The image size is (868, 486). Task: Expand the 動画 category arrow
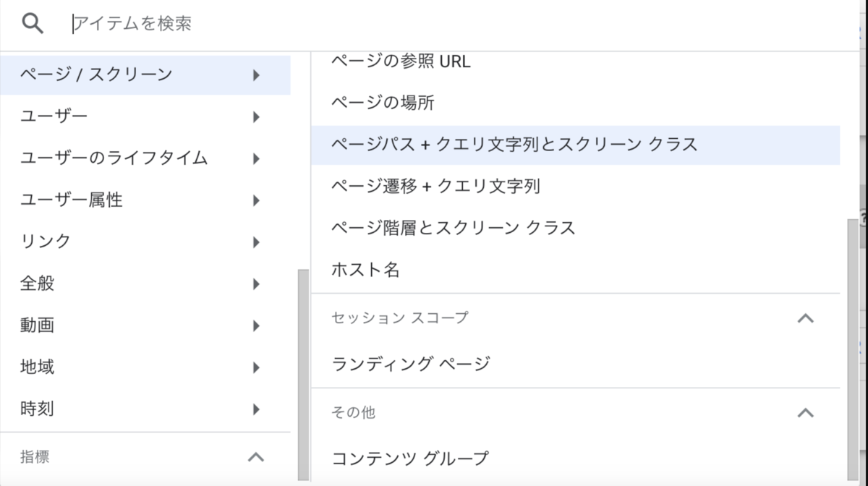(256, 326)
